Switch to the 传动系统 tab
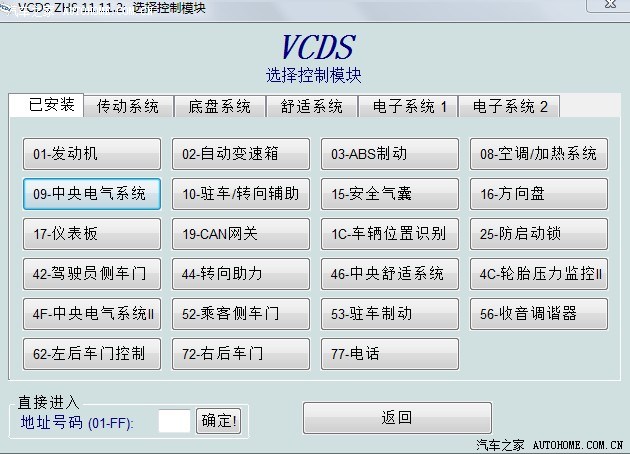The width and height of the screenshot is (630, 454). pyautogui.click(x=128, y=107)
